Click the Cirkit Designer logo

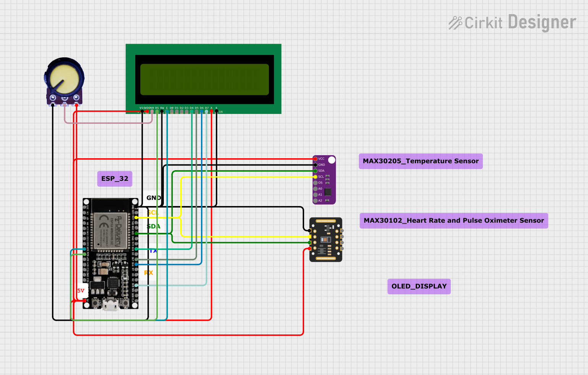coord(512,22)
